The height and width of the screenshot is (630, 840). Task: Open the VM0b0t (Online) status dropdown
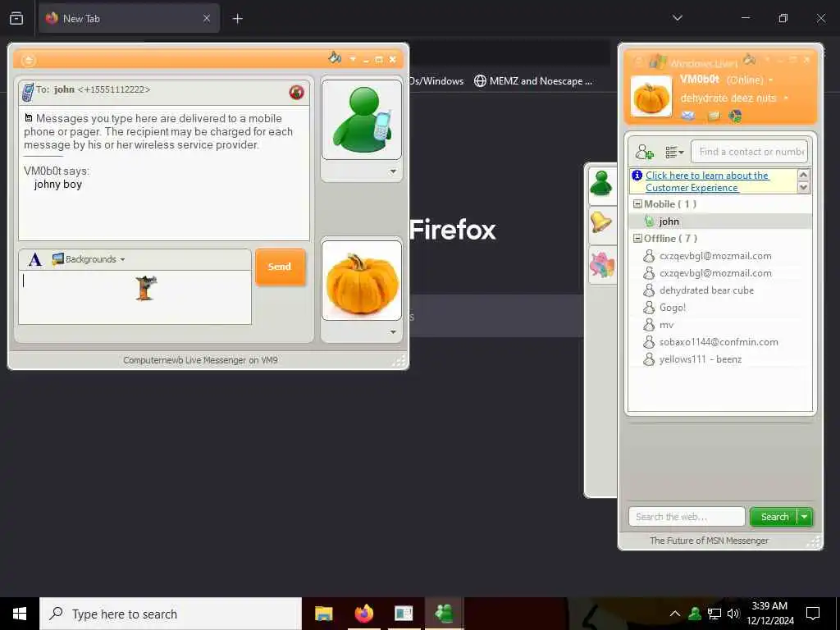click(771, 80)
